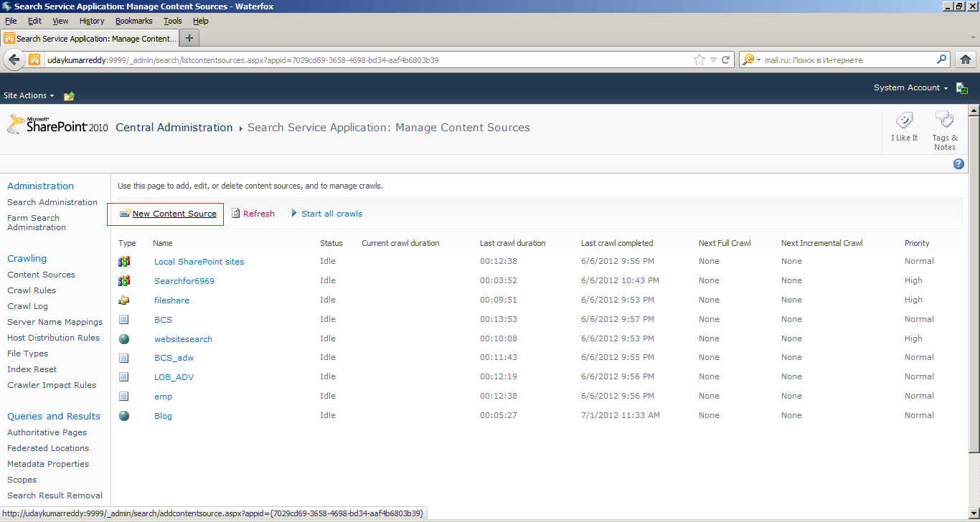
Task: Click the websitesearch globe icon
Action: (x=124, y=338)
